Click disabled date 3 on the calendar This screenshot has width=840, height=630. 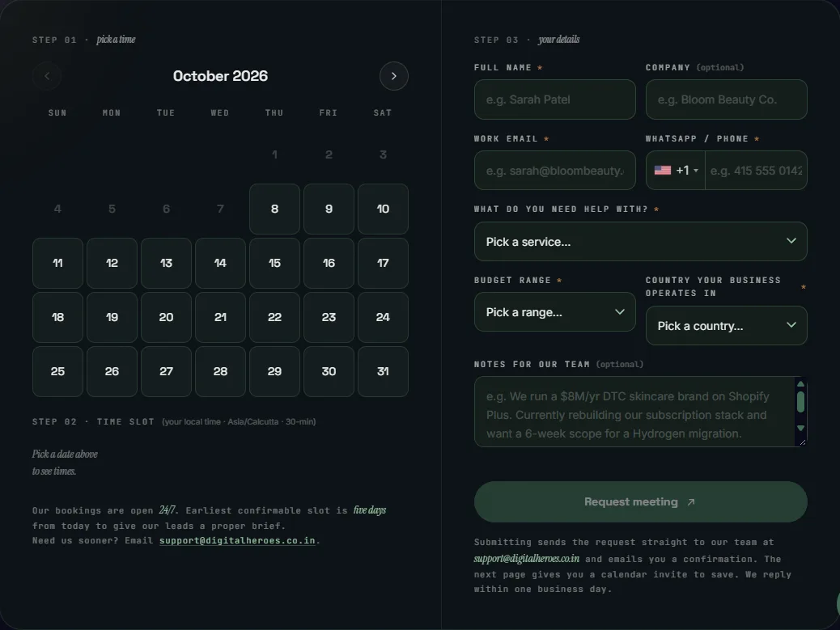[x=383, y=154]
